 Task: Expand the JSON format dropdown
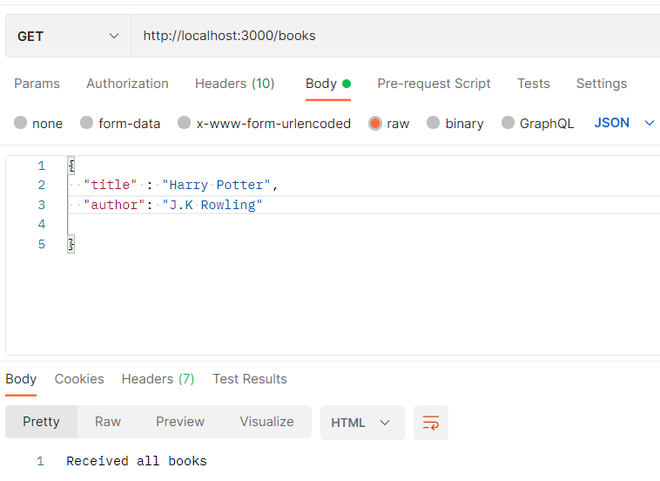(624, 123)
